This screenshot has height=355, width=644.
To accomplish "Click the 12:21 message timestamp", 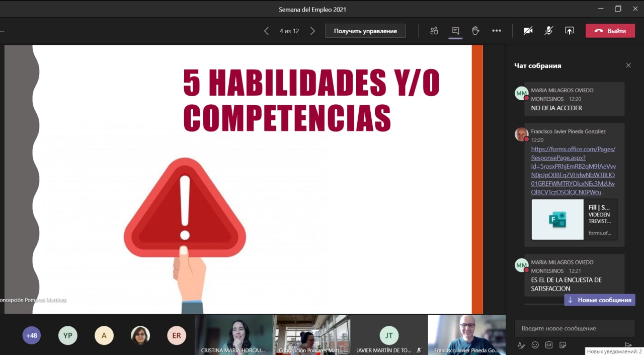I will point(575,271).
